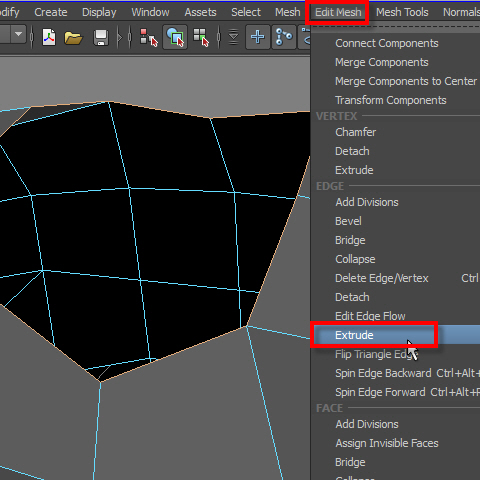Choose Extrude under Vertex section
Screen dimensions: 480x480
pyautogui.click(x=354, y=170)
